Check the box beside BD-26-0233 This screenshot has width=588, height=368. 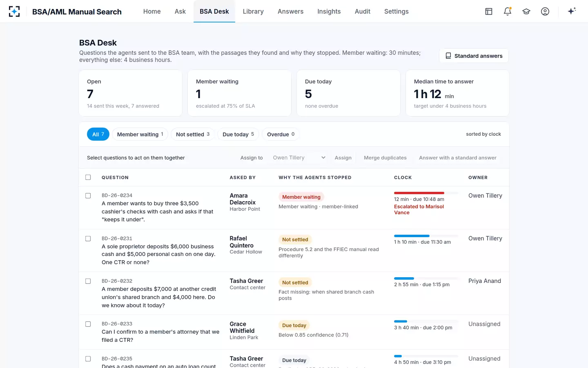click(x=88, y=324)
